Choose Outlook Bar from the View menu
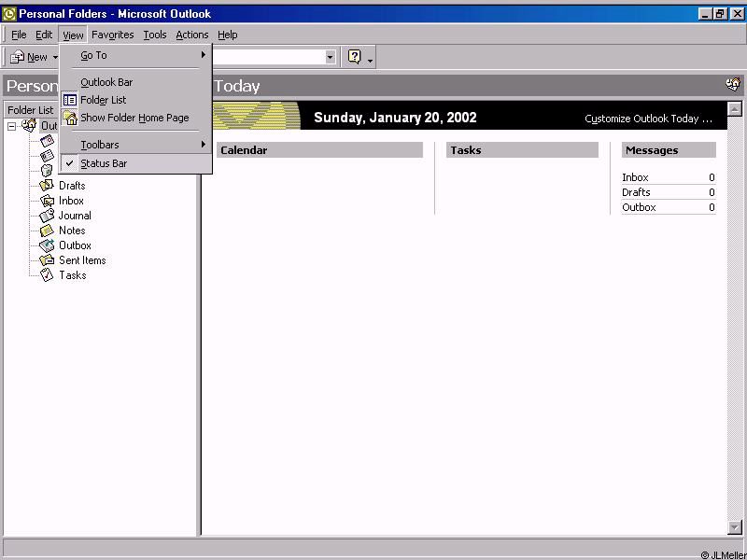 (135, 82)
